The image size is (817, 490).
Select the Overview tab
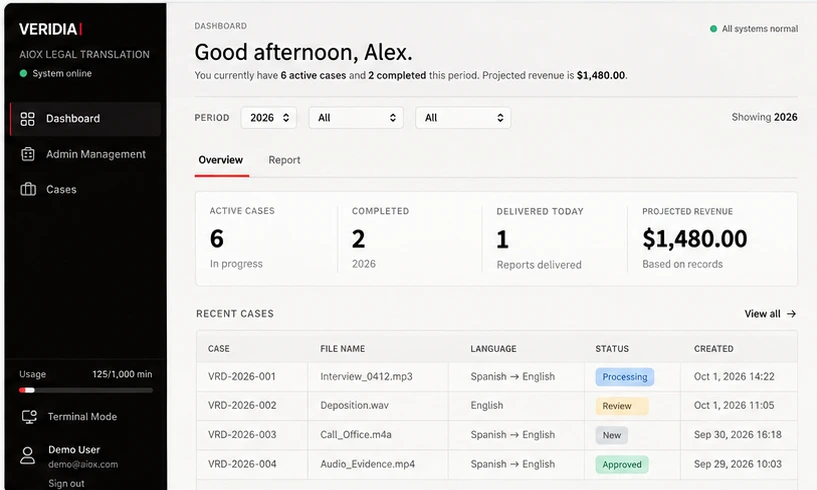[x=221, y=160]
